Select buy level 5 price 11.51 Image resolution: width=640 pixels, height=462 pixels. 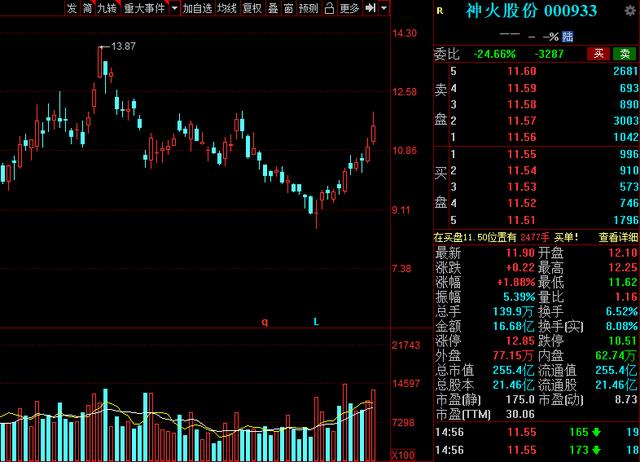coord(522,220)
